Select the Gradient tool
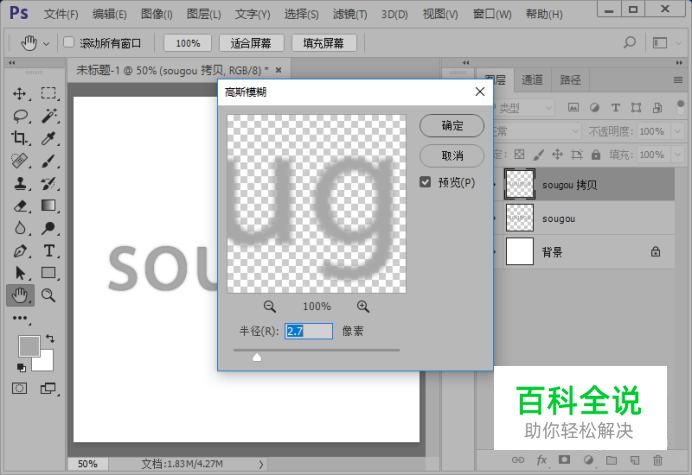692x475 pixels. click(49, 206)
